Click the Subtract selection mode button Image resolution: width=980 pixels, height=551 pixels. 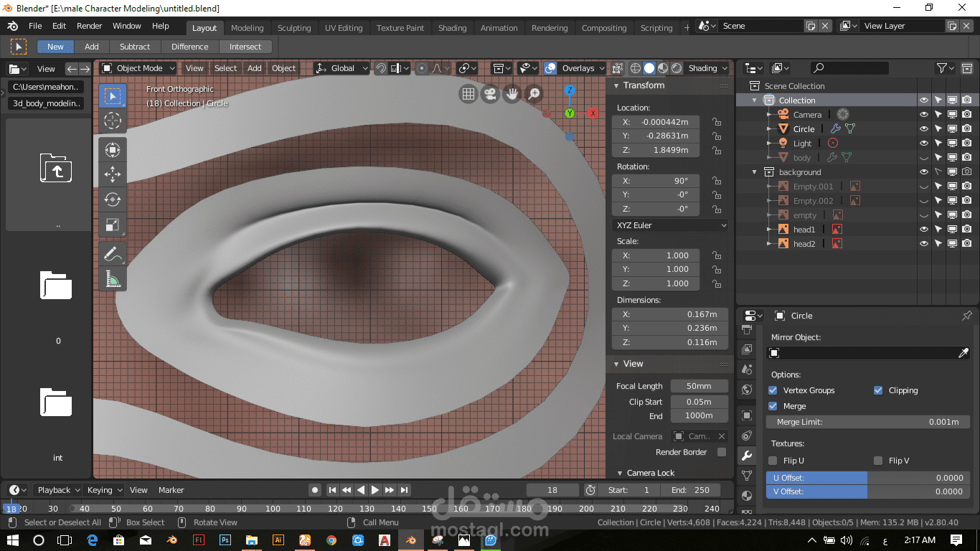coord(135,47)
